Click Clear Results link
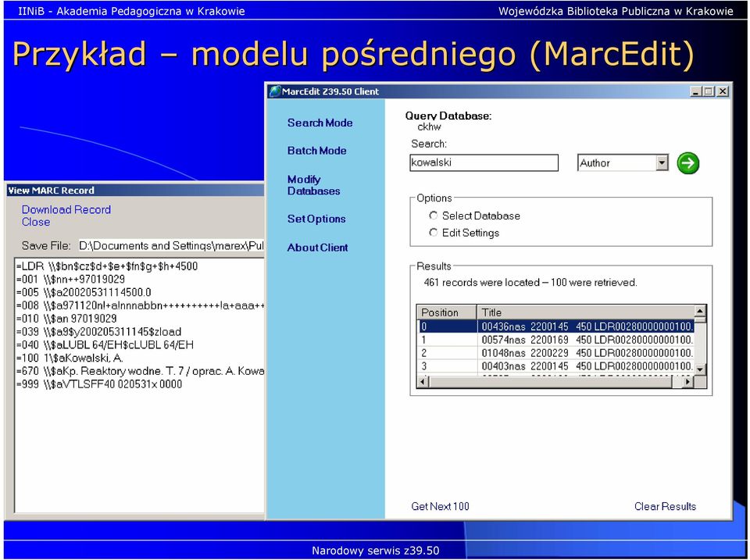 click(x=666, y=506)
